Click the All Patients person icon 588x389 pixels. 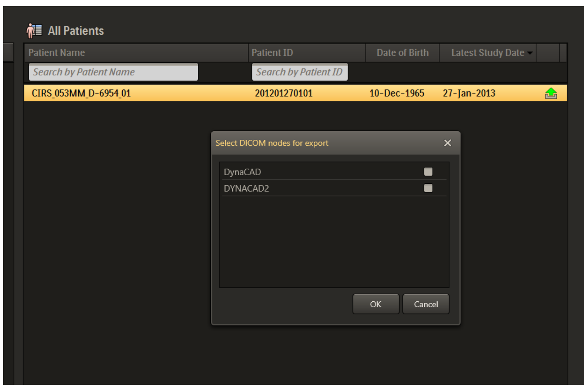[x=34, y=30]
